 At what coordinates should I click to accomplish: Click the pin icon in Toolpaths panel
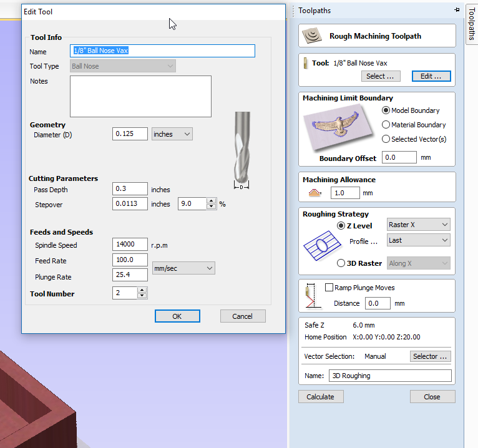[x=457, y=10]
